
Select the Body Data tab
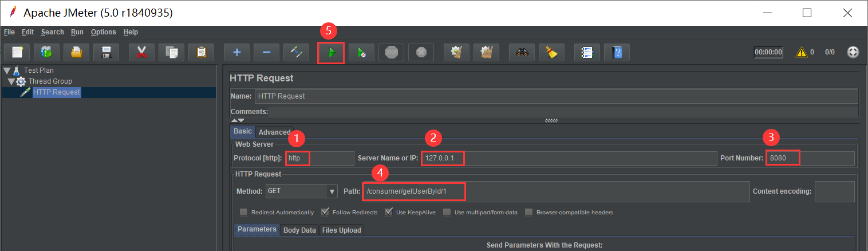click(299, 230)
